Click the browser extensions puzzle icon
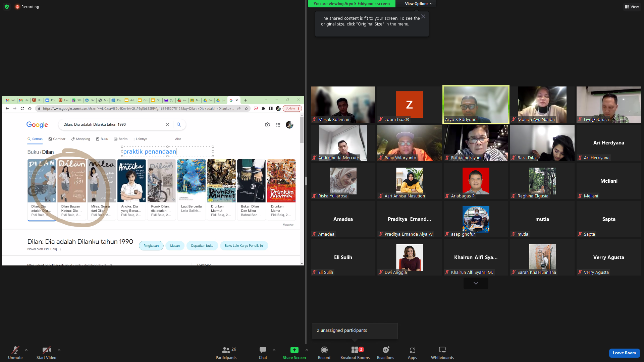644x362 pixels. tap(263, 109)
